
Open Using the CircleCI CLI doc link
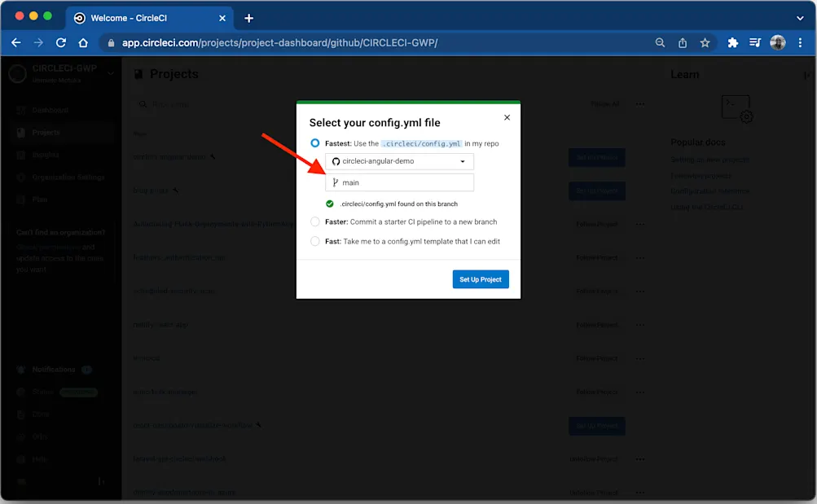707,208
